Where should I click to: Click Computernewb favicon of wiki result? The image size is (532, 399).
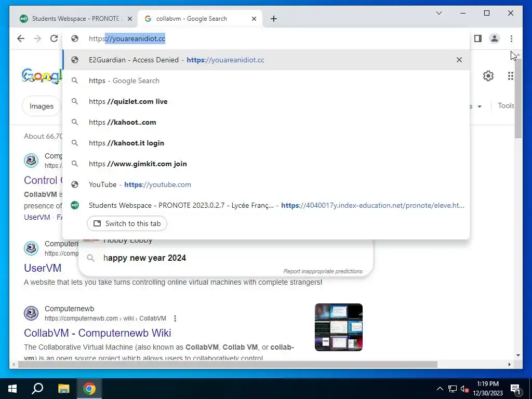[x=31, y=313]
